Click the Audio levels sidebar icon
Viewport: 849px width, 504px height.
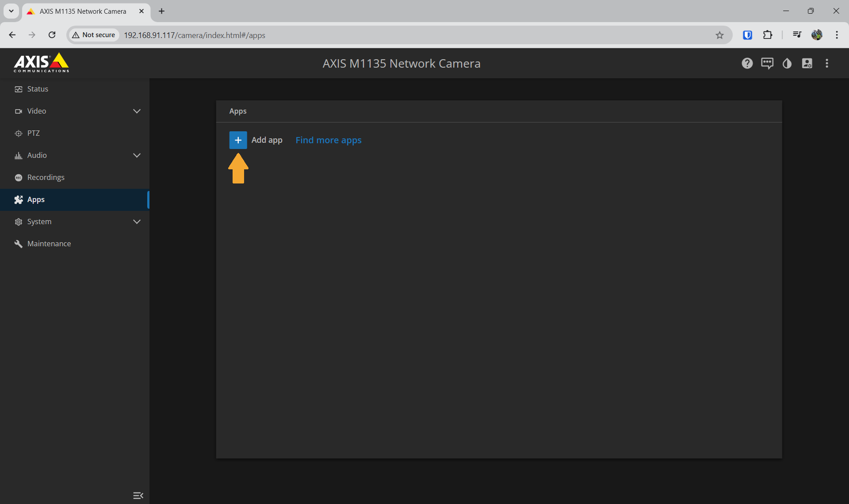(x=18, y=156)
